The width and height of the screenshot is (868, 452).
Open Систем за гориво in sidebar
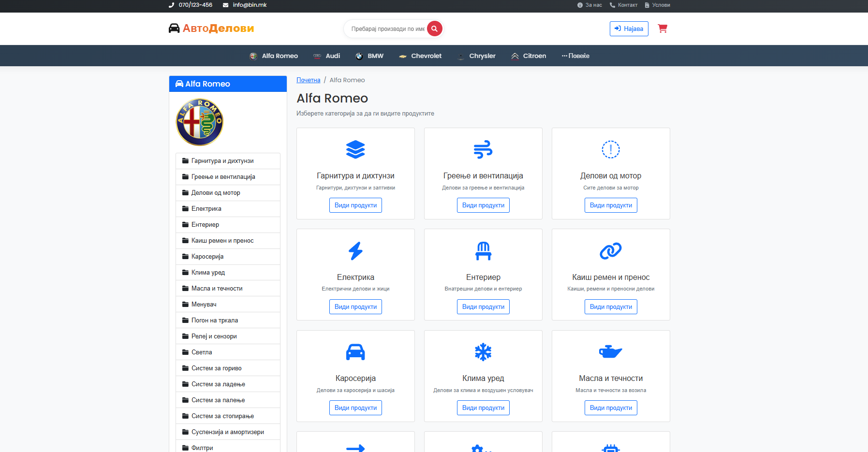[x=216, y=368]
